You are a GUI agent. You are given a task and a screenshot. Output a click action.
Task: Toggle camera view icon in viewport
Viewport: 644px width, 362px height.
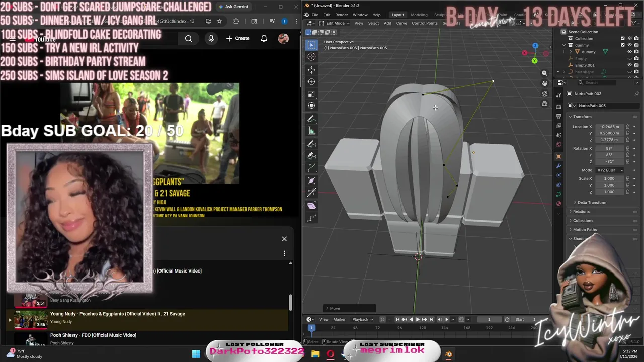(x=544, y=94)
